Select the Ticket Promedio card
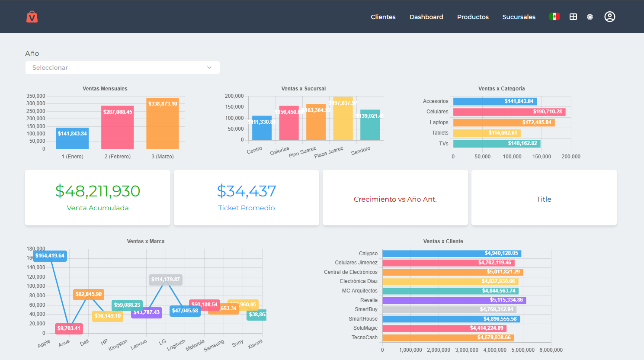Viewport: 644px width, 360px height. 247,198
